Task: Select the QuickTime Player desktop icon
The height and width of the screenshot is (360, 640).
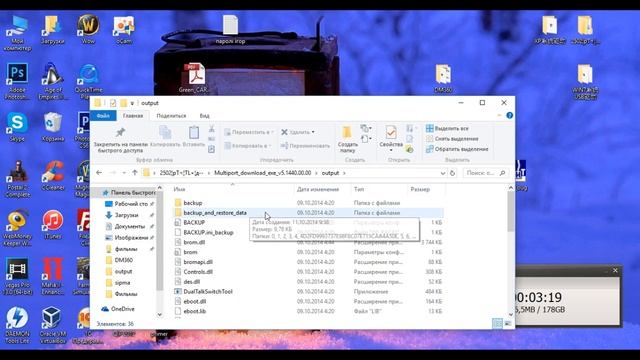Action: pos(88,81)
